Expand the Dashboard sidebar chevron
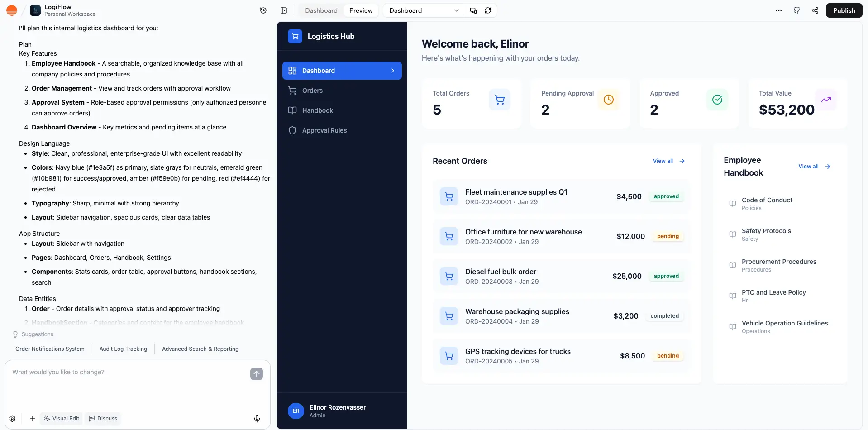Viewport: 868px width, 430px height. [x=393, y=70]
